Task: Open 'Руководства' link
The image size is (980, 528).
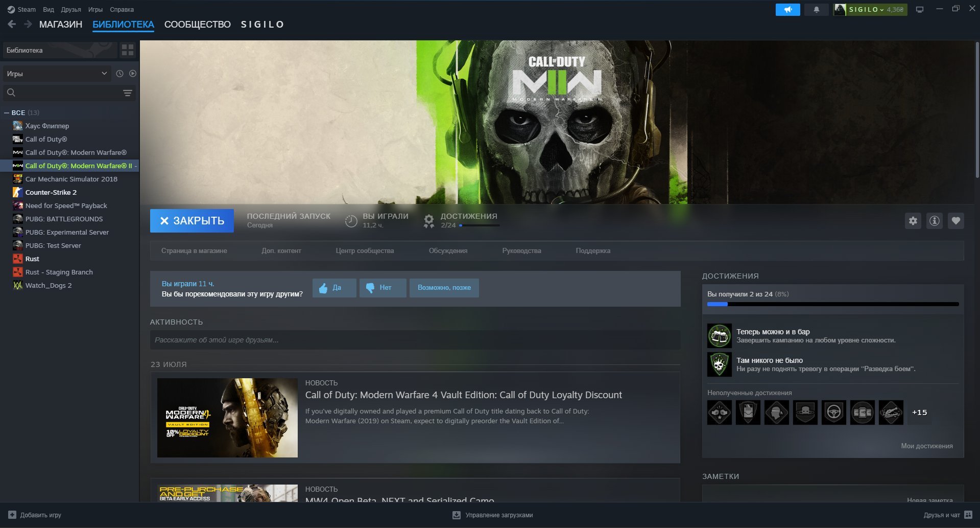Action: [x=521, y=251]
